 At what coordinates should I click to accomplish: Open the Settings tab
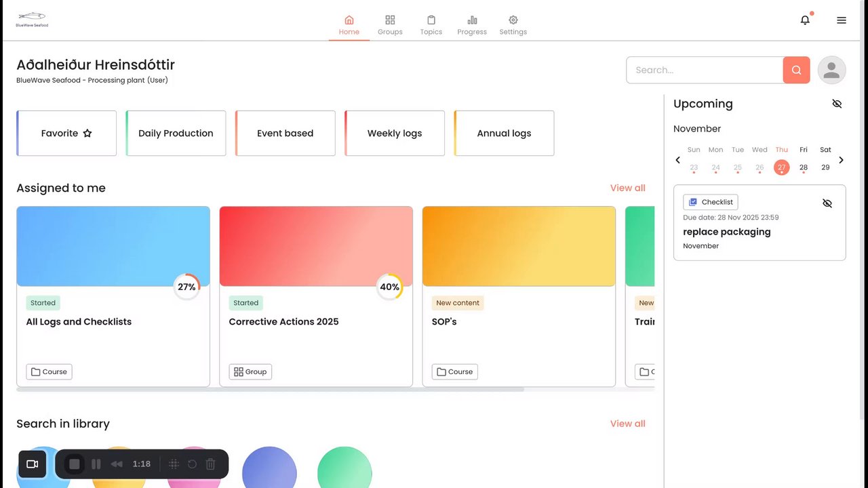(513, 26)
